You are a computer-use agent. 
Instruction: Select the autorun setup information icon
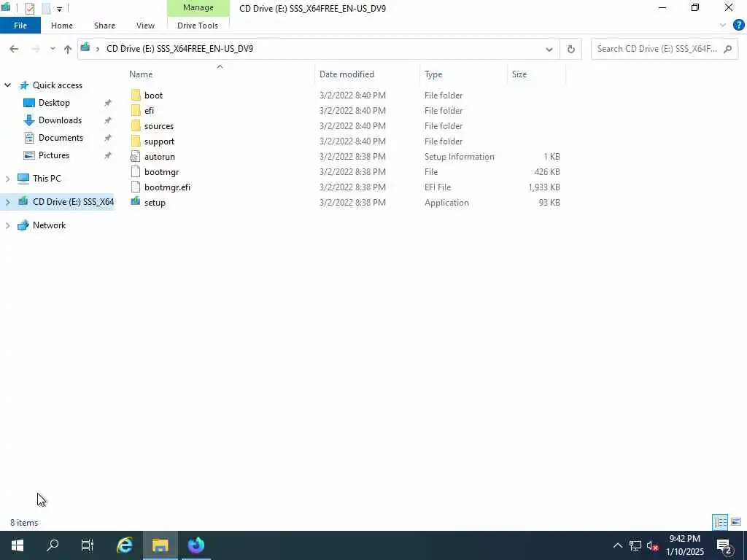[x=136, y=157]
